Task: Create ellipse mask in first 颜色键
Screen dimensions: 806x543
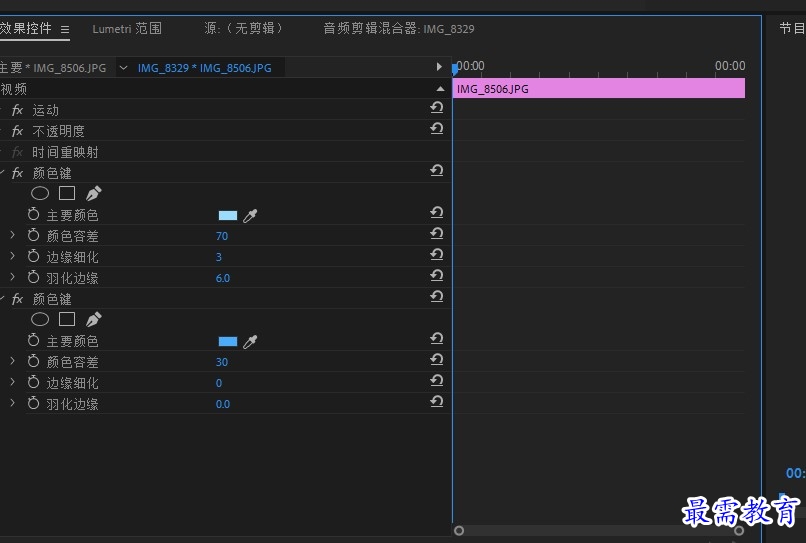Action: (x=40, y=193)
